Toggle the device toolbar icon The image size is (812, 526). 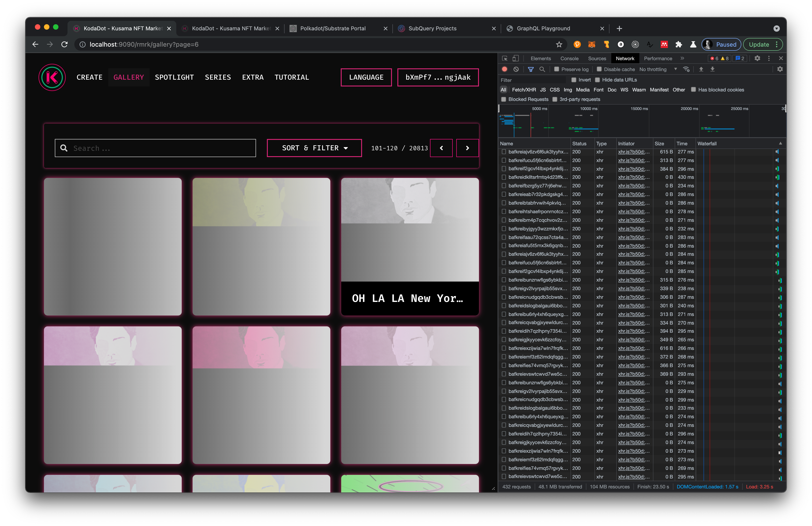[515, 58]
